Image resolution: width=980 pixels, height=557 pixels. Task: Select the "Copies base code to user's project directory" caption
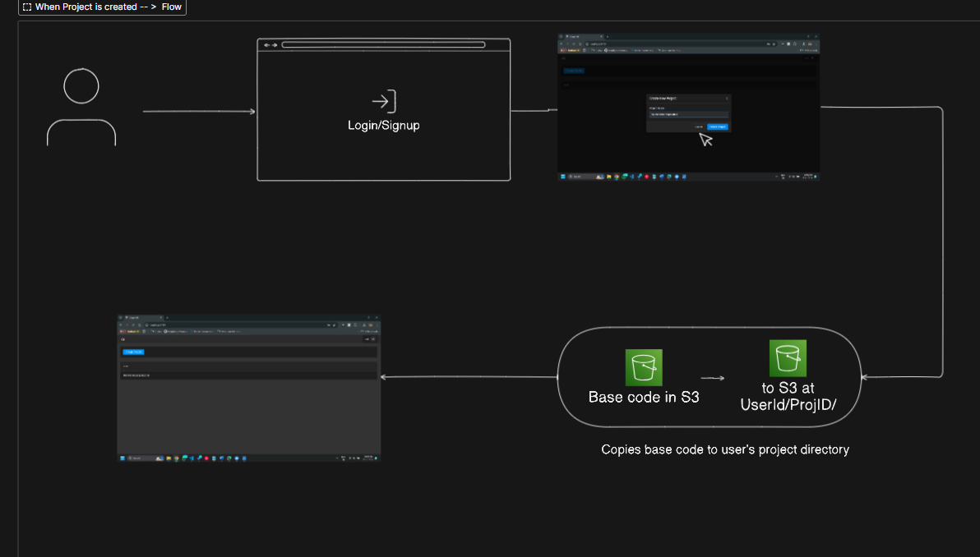[725, 449]
